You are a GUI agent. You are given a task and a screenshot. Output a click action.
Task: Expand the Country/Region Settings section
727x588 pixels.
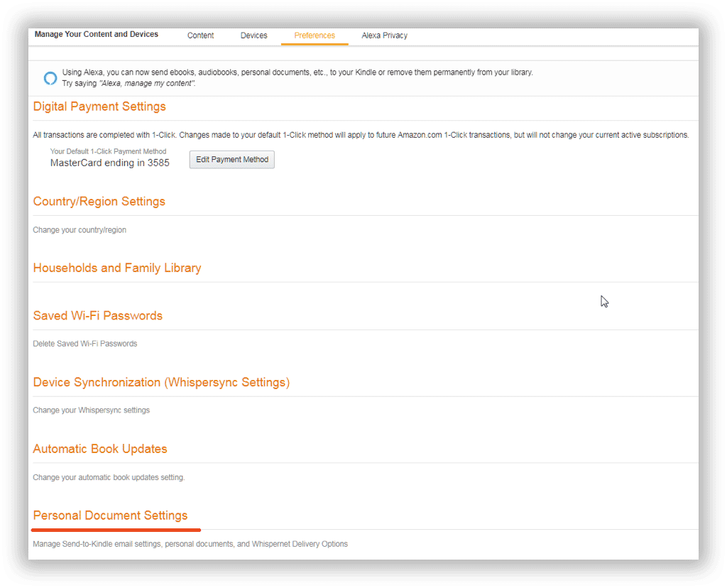tap(99, 202)
